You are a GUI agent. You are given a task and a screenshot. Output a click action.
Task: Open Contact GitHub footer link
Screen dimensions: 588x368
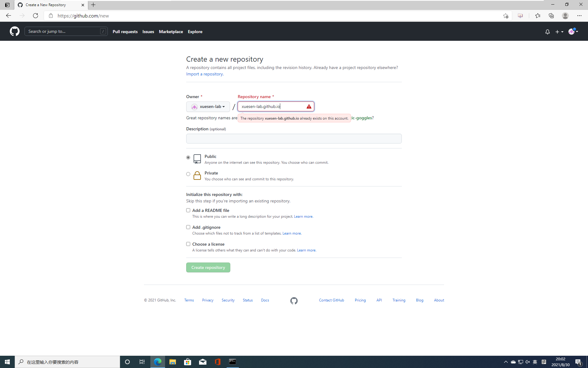coord(331,300)
